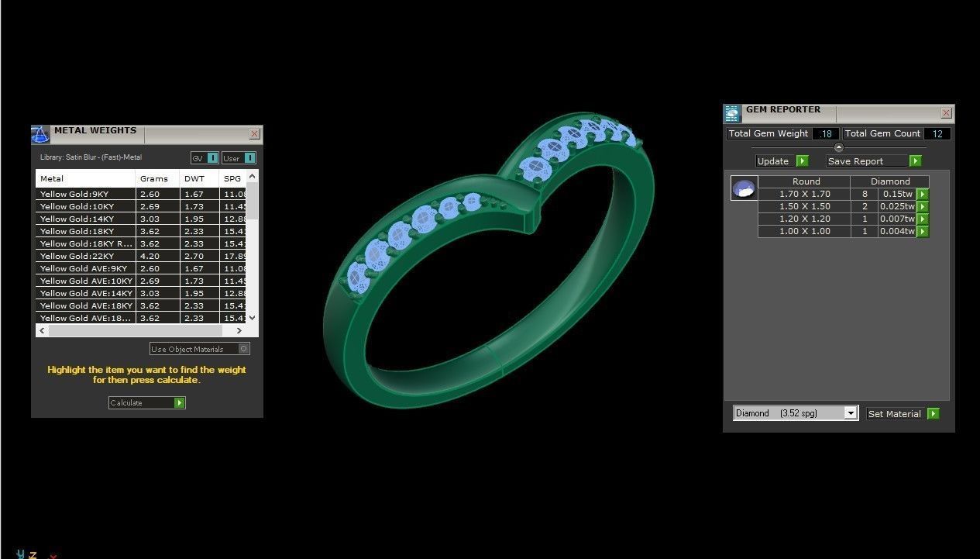Select the Yellow Gold:18KY R... row
Image resolution: width=980 pixels, height=559 pixels.
coord(141,243)
